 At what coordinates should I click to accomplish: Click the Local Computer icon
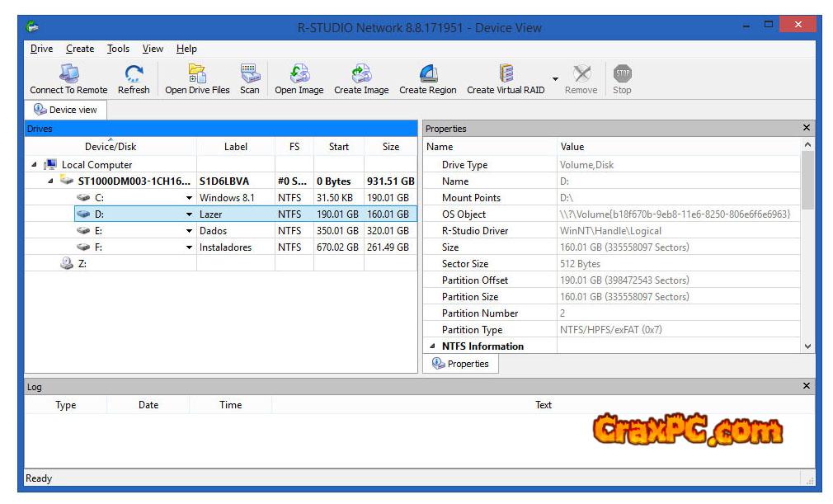coord(50,165)
